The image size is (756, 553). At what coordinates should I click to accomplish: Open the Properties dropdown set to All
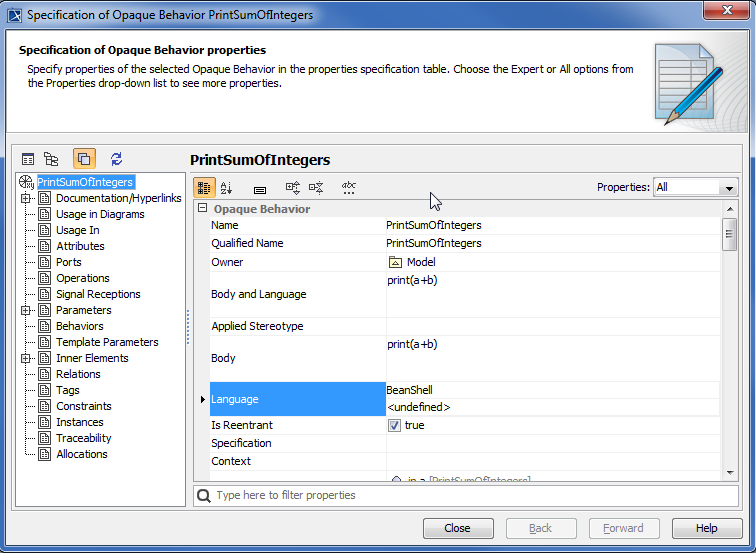[695, 187]
